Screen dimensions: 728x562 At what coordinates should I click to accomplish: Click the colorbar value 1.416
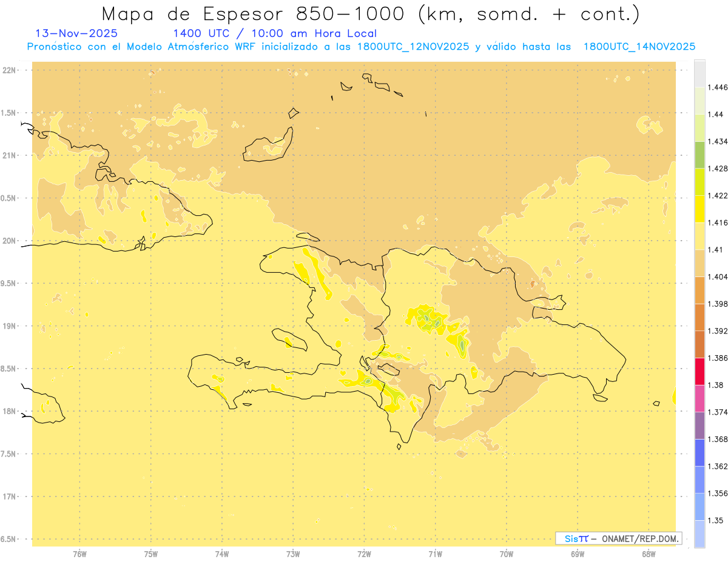coord(718,222)
